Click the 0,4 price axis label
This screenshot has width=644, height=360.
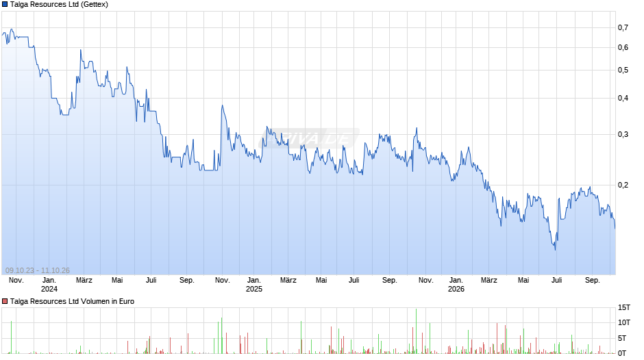point(623,98)
